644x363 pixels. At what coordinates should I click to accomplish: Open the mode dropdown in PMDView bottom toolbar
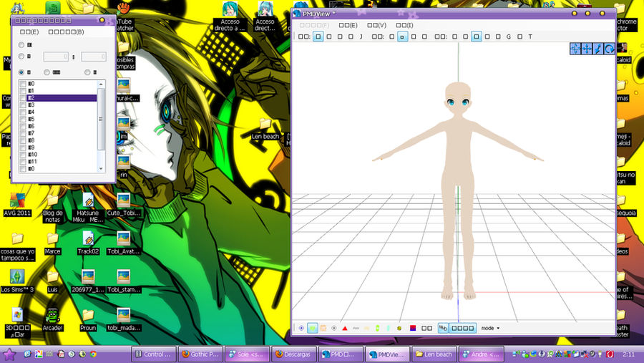490,328
